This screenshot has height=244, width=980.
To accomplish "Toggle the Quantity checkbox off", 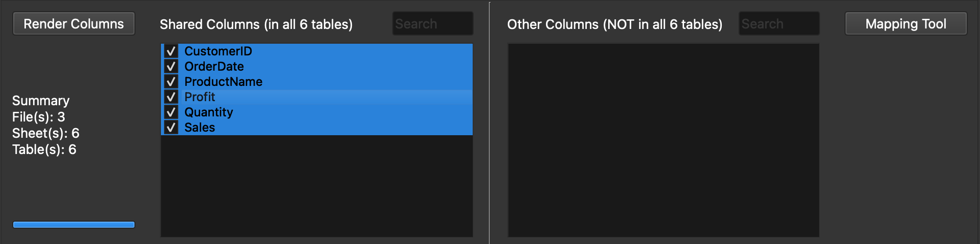I will click(x=171, y=112).
